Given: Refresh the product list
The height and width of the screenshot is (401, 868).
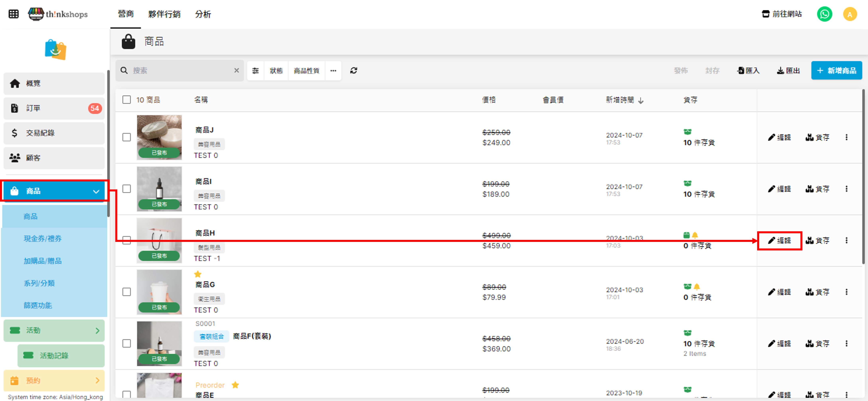Looking at the screenshot, I should (353, 70).
